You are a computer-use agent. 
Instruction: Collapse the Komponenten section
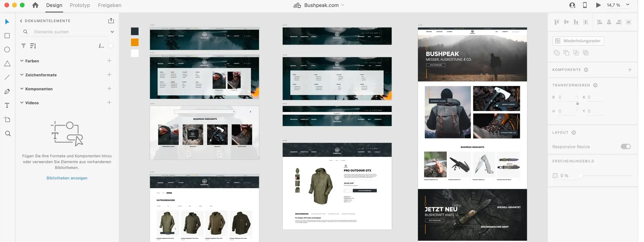pyautogui.click(x=22, y=89)
